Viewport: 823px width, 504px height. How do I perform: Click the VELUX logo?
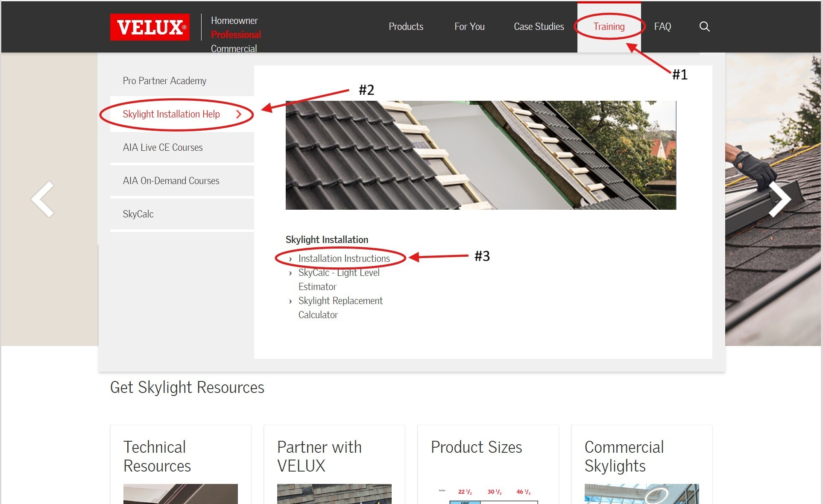click(x=149, y=26)
